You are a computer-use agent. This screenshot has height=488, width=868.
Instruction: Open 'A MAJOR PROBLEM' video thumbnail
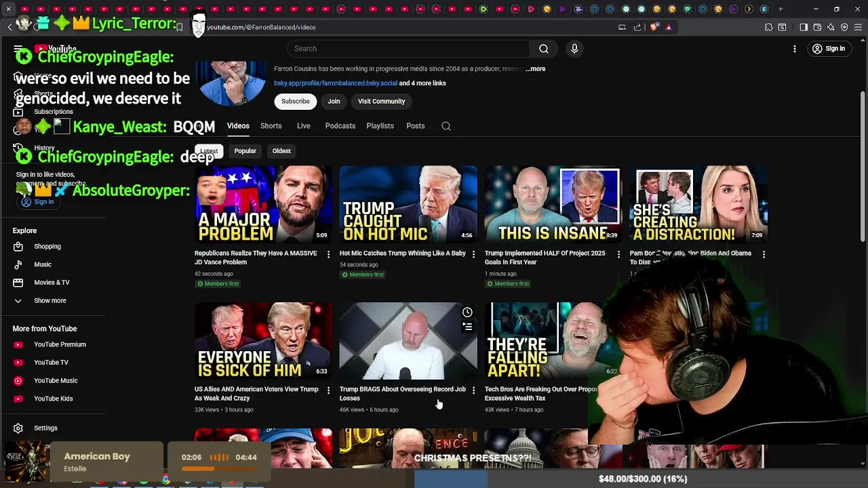pos(263,205)
